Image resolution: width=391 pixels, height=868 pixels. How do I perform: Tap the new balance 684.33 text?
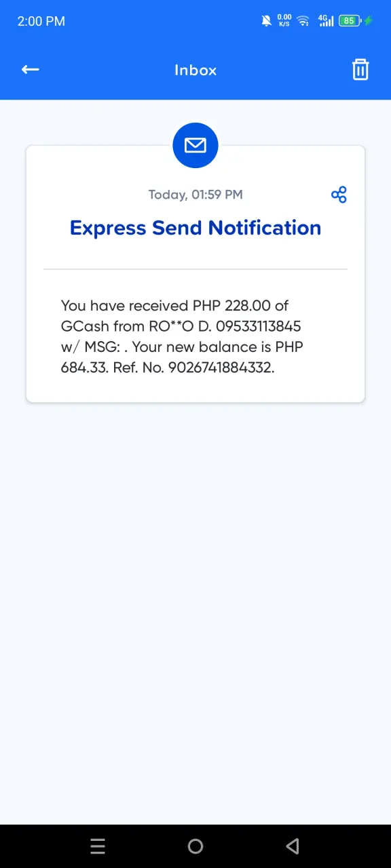(82, 368)
